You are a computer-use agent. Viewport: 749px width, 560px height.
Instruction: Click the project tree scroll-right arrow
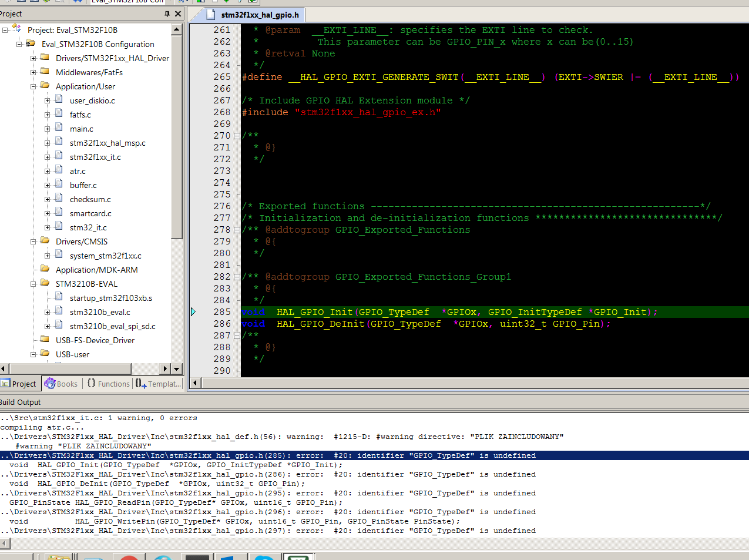tap(166, 369)
